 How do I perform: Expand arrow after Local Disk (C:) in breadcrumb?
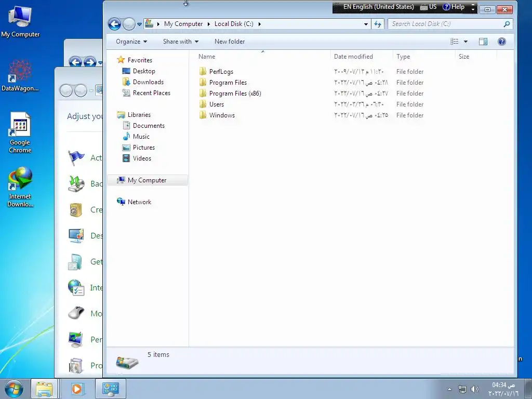260,24
